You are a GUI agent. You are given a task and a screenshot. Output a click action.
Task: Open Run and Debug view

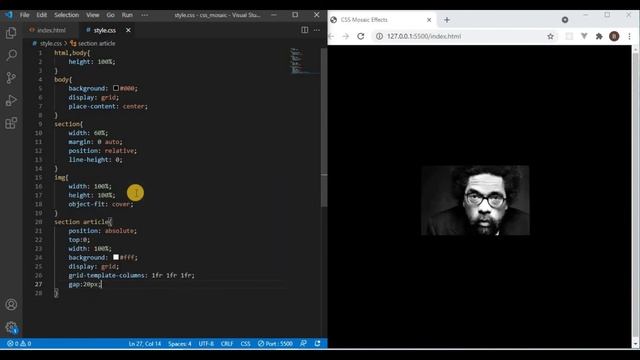[x=11, y=100]
